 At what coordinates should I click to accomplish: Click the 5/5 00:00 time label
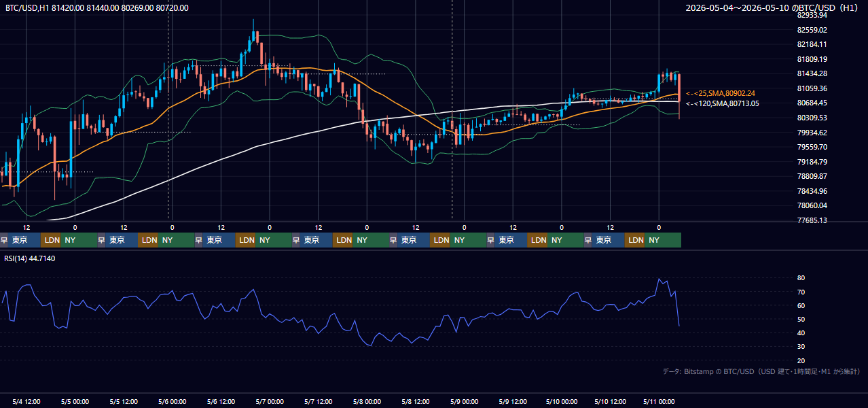75,402
